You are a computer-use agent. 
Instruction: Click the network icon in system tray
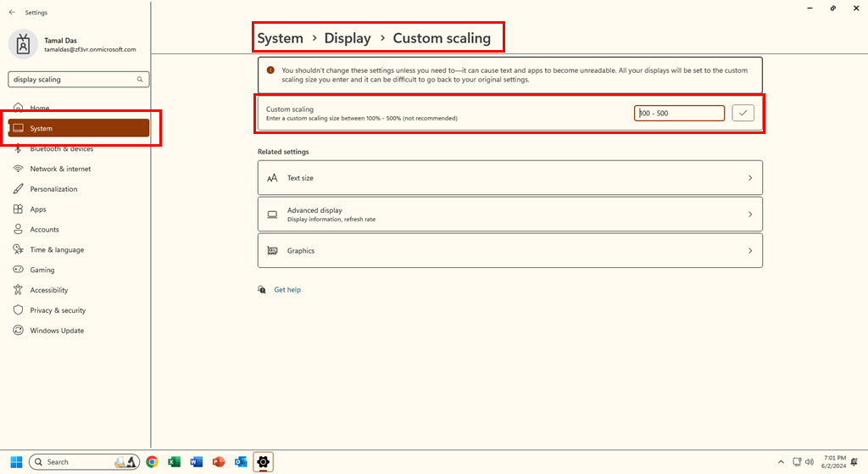coord(797,462)
